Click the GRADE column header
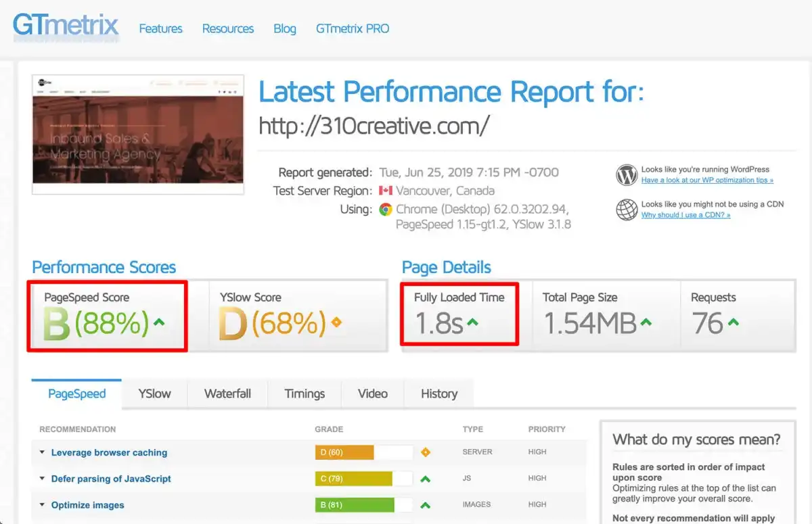This screenshot has height=524, width=812. click(329, 429)
